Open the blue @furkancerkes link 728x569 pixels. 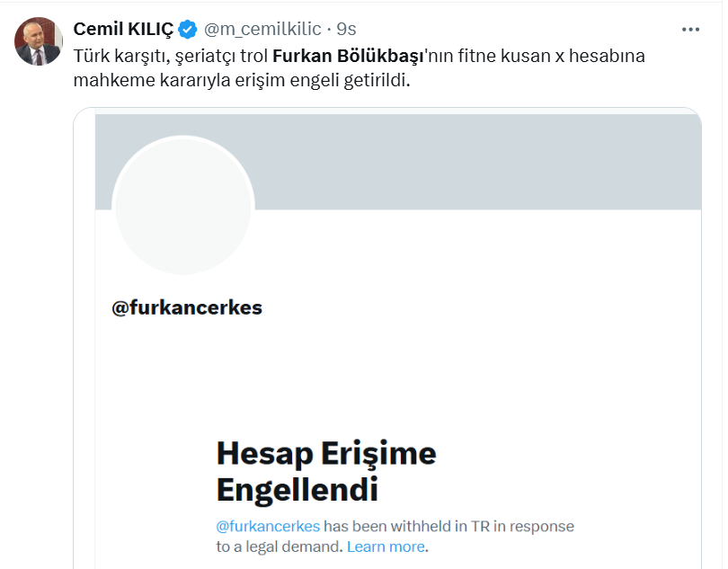pos(269,526)
